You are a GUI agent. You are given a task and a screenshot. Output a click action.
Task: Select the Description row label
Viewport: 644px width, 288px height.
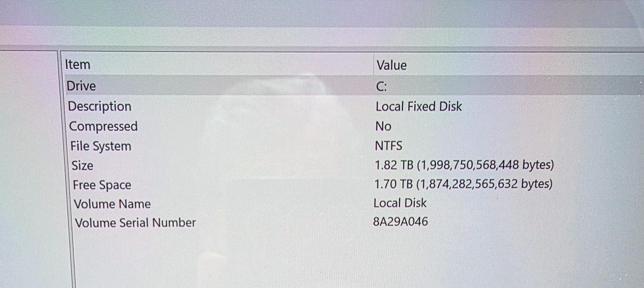coord(100,106)
